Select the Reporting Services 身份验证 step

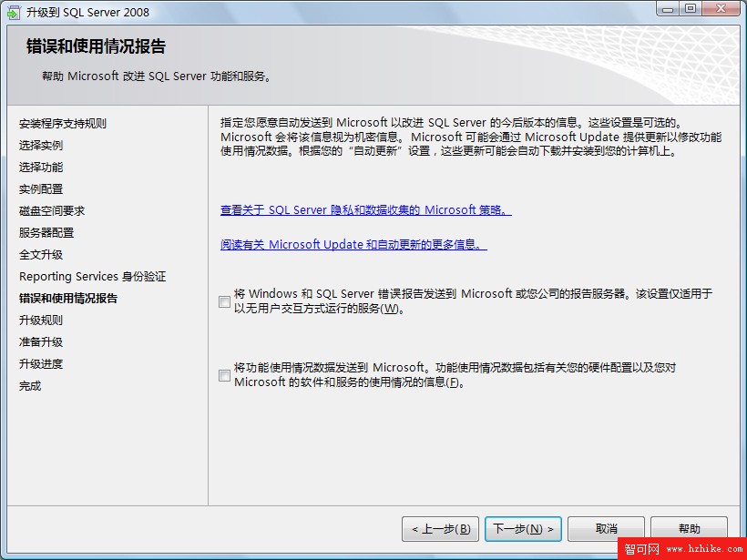(x=92, y=277)
